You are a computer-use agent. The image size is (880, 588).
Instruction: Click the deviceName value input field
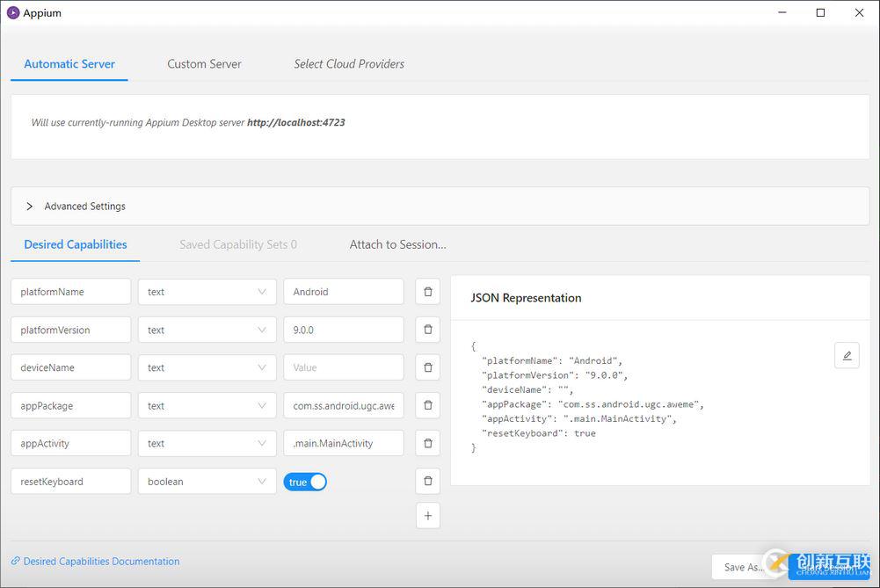[343, 367]
